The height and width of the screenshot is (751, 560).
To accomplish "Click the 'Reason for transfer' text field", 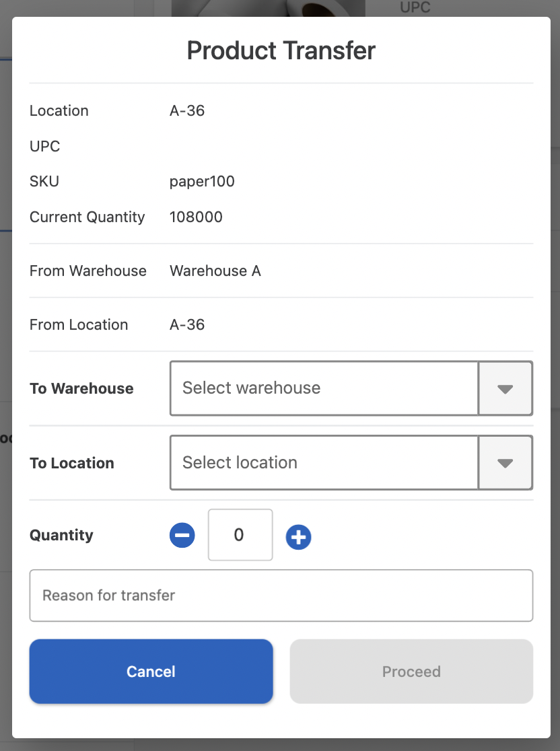I will pos(281,596).
